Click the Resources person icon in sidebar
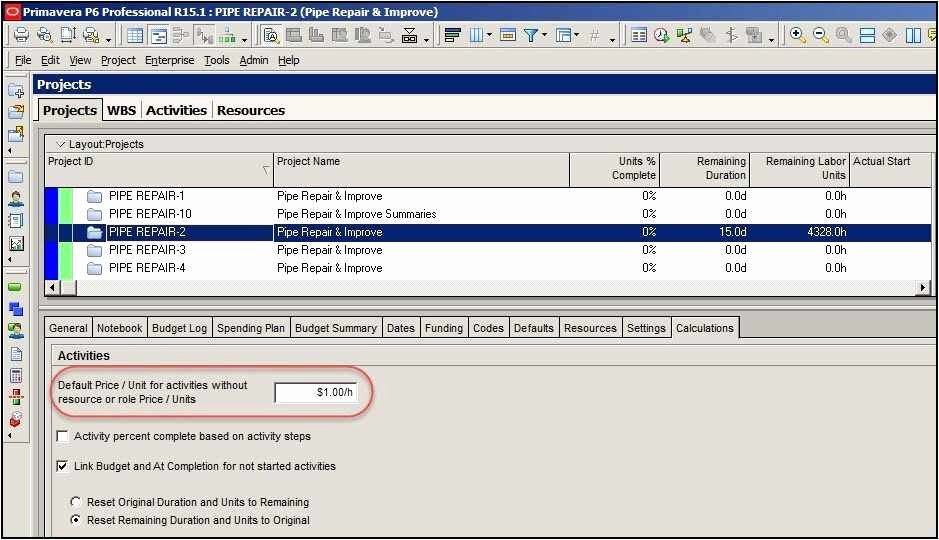Viewport: 939px width, 540px height. point(16,199)
